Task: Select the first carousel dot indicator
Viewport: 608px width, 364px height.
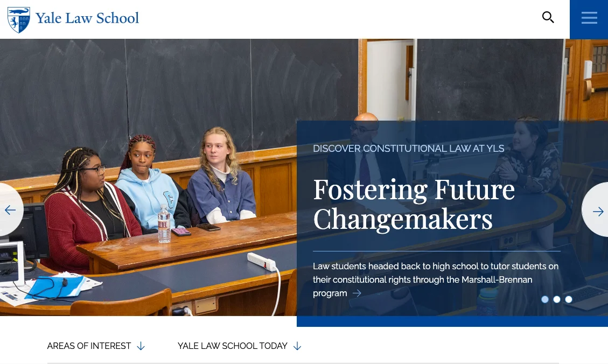Action: (x=545, y=299)
